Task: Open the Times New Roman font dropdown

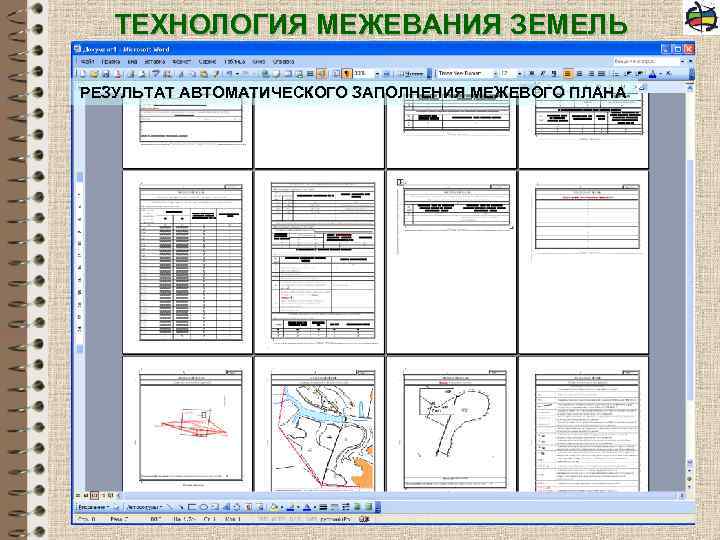Action: click(x=495, y=73)
